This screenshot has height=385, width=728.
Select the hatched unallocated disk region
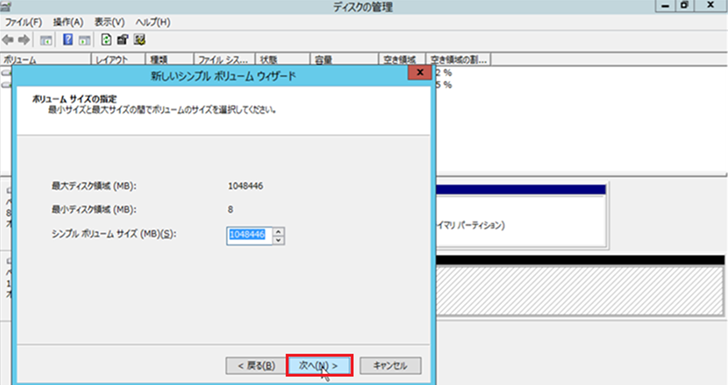[x=580, y=290]
